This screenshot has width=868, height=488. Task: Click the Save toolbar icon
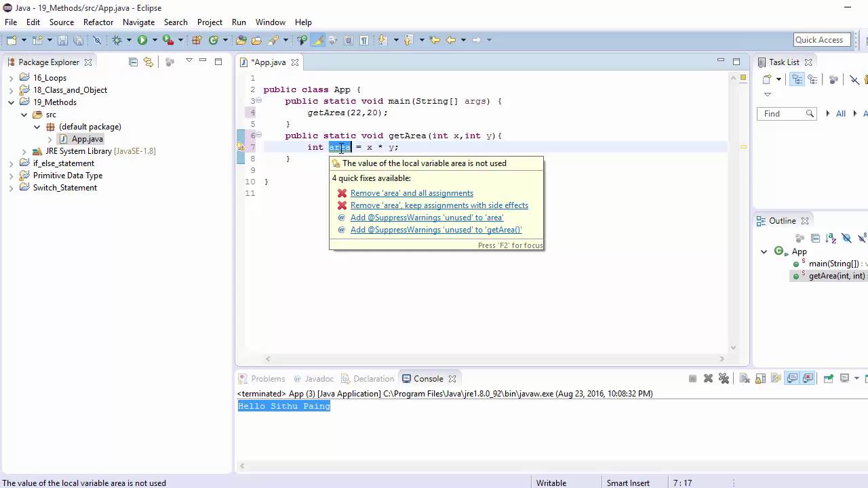pyautogui.click(x=62, y=40)
